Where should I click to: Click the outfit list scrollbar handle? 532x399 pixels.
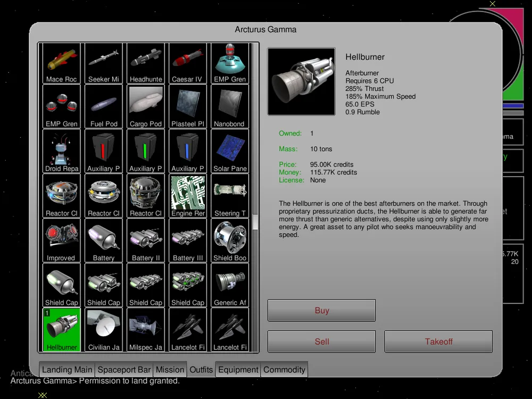coord(255,221)
